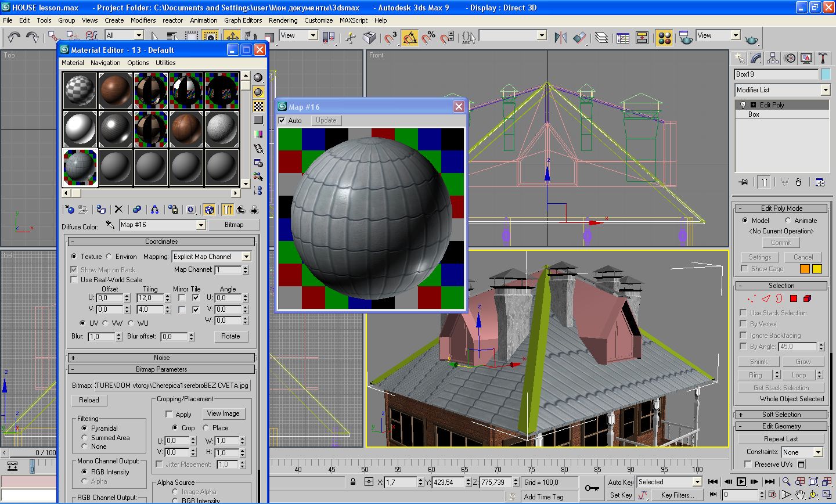Select Summed Area filtering option
This screenshot has height=504, width=836.
click(x=84, y=438)
